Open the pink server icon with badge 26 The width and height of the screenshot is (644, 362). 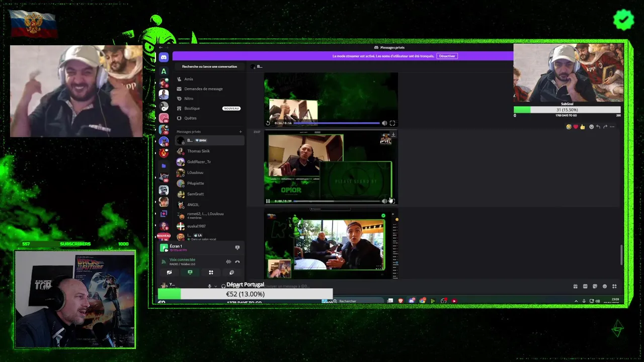tap(164, 118)
